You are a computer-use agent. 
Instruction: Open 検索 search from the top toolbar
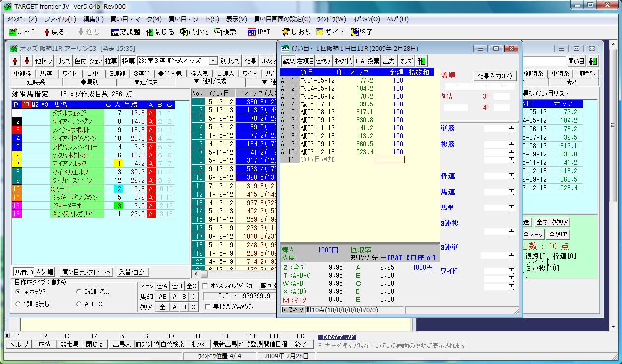(225, 32)
